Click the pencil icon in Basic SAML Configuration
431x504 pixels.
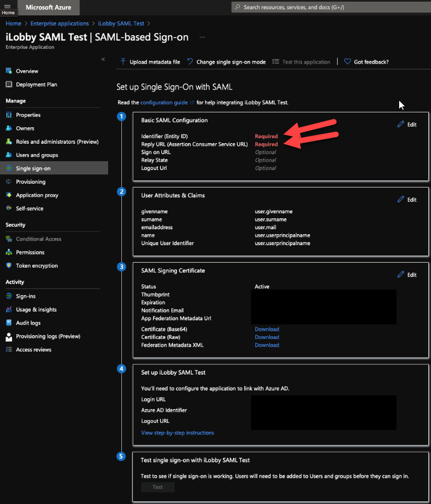click(x=401, y=124)
